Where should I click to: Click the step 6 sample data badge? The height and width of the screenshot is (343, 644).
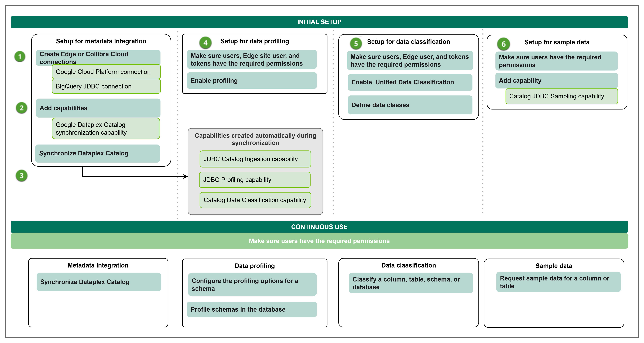[x=503, y=44]
